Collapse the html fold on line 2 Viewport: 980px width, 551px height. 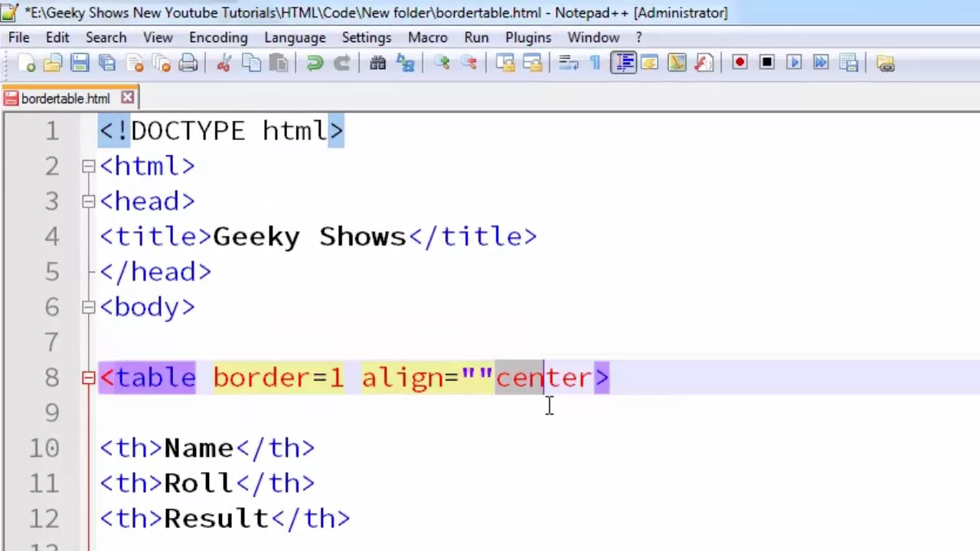[88, 166]
